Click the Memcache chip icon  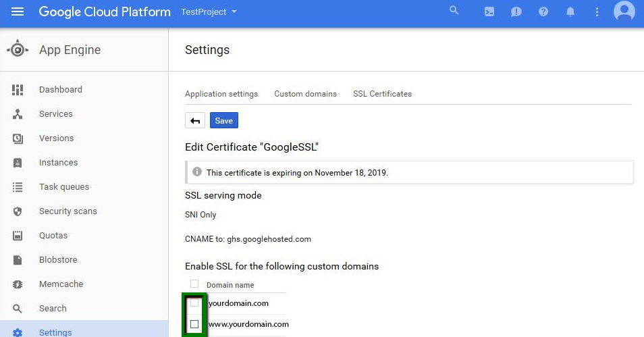tap(18, 284)
